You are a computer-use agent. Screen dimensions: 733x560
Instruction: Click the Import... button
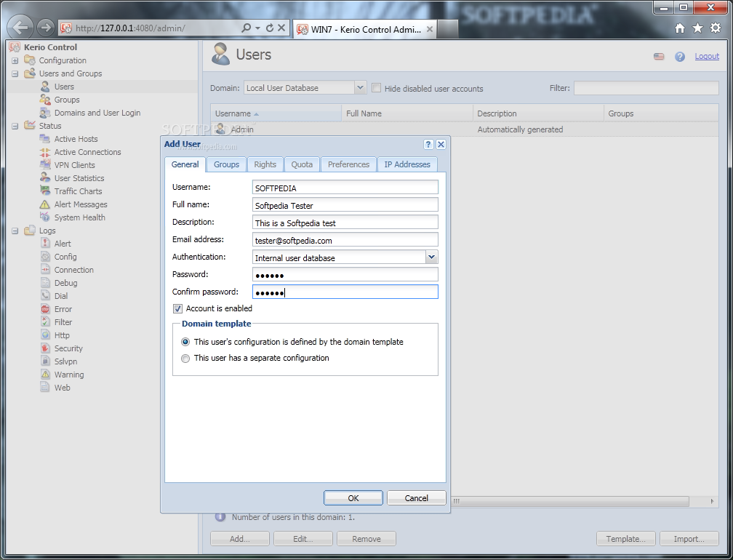click(689, 539)
